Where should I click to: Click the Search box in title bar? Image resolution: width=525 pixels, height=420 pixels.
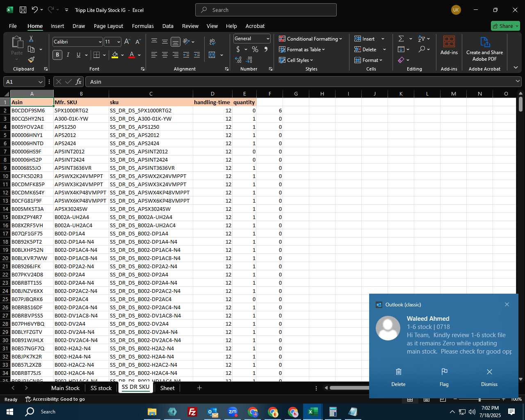coord(266,10)
